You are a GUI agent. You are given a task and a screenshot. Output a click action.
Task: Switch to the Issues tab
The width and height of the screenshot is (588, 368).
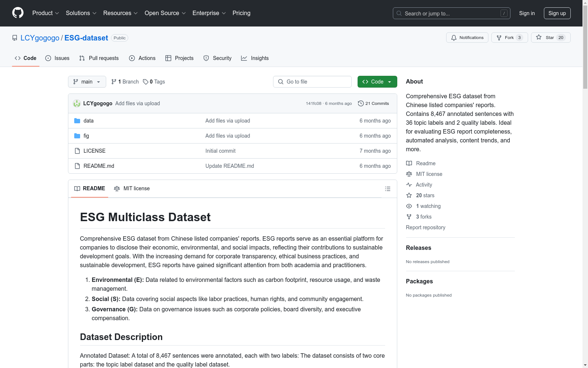(57, 58)
